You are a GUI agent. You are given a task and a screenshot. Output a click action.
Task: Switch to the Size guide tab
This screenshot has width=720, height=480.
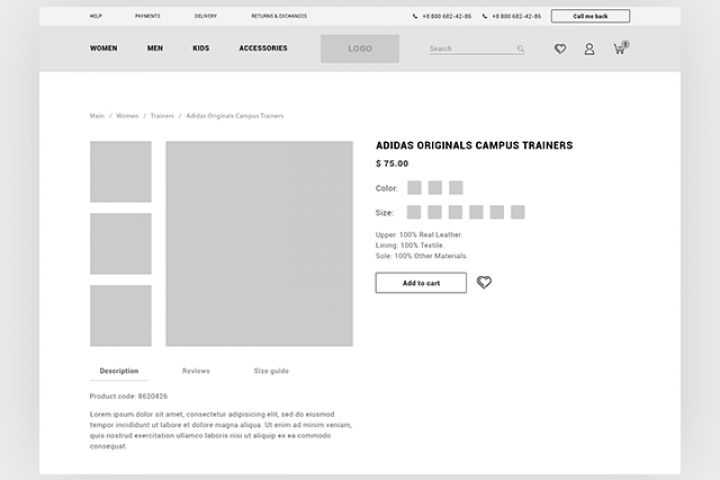(x=271, y=371)
